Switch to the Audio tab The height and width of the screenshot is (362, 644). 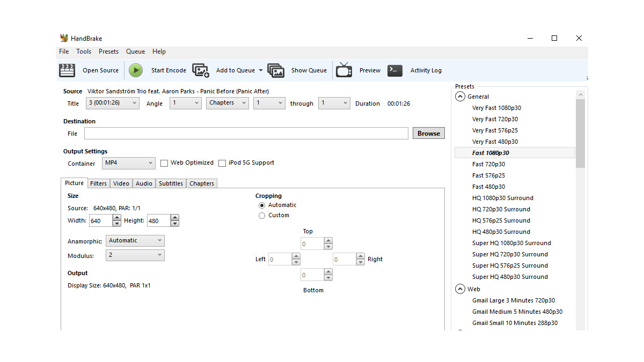click(x=144, y=183)
